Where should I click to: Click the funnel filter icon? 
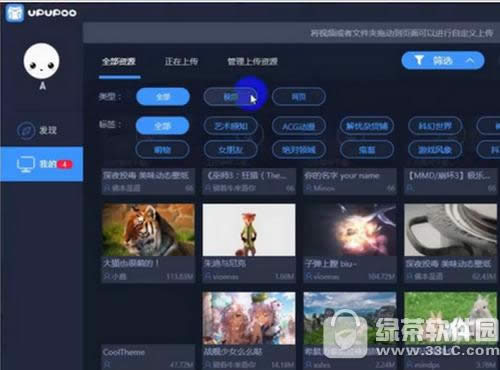(x=419, y=60)
